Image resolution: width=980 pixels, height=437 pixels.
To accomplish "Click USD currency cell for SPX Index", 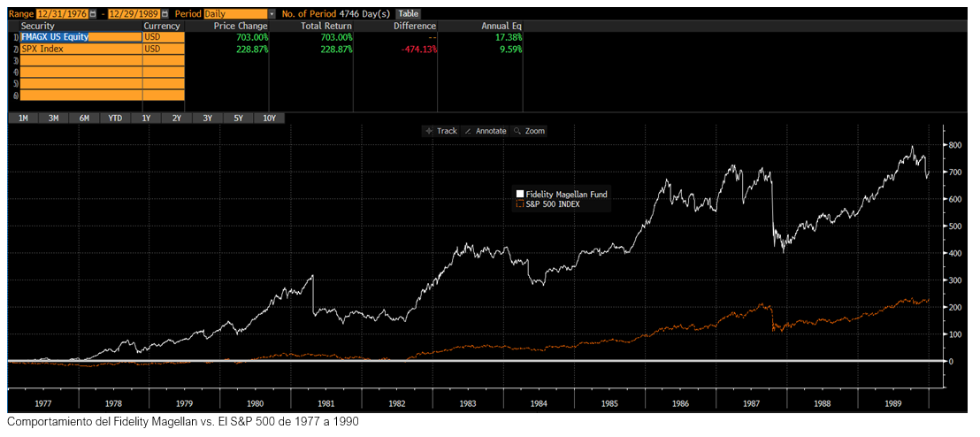I will click(164, 49).
